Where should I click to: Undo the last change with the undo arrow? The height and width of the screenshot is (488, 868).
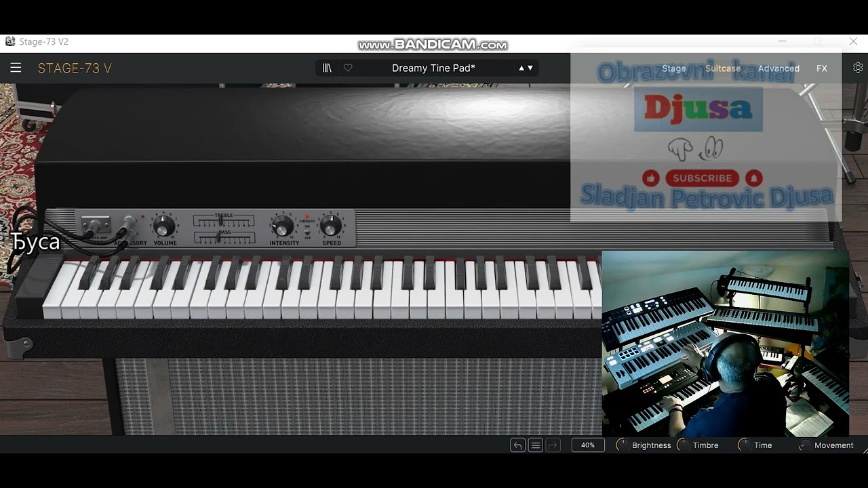pyautogui.click(x=518, y=445)
